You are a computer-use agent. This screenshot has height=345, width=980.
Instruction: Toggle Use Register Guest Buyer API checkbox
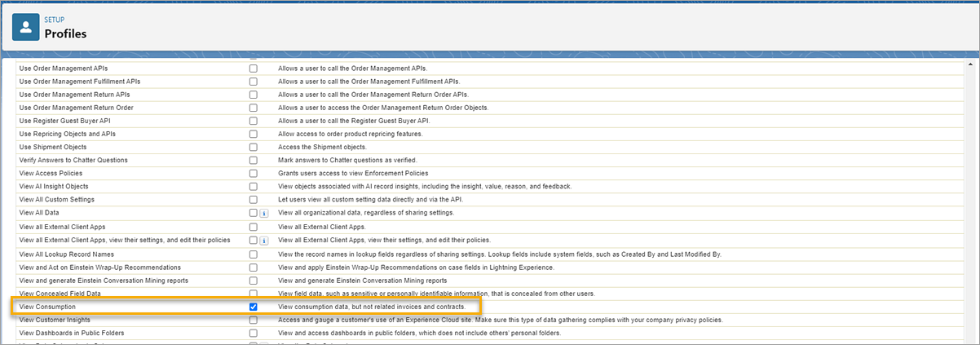point(253,121)
